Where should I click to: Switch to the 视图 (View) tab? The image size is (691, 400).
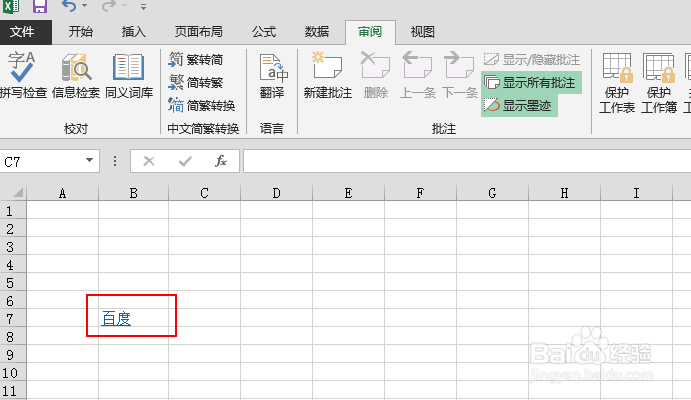(x=423, y=32)
